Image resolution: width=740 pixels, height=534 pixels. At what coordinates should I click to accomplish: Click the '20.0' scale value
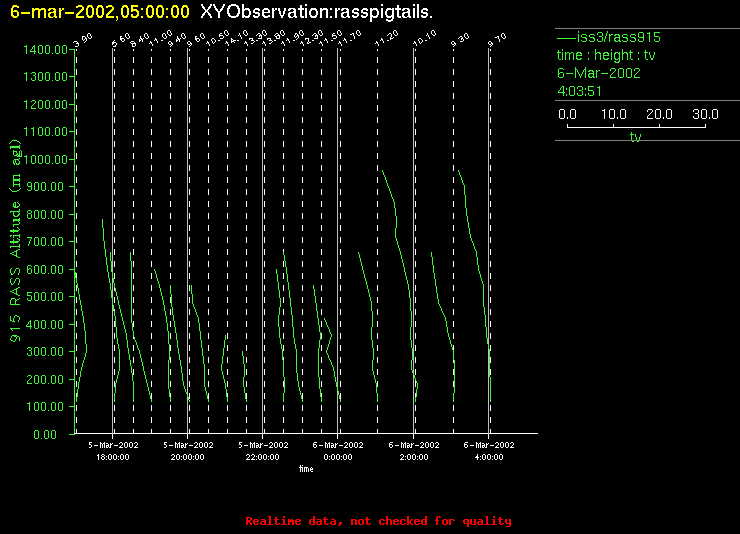click(659, 114)
